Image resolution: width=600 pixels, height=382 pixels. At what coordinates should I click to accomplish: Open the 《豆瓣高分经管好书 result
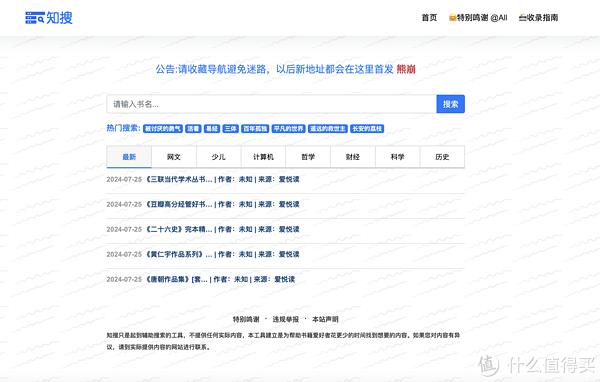pyautogui.click(x=222, y=204)
